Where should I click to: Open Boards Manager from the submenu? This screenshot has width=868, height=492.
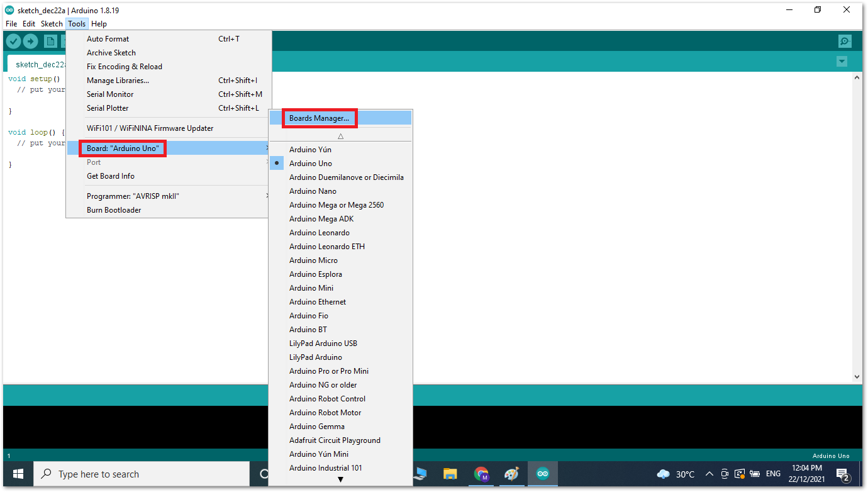tap(319, 118)
